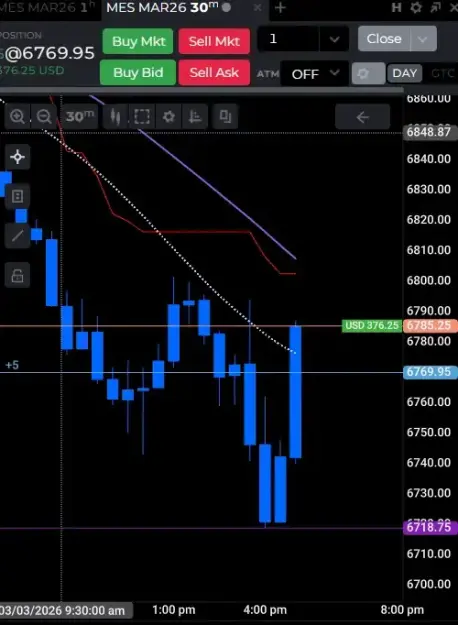Switch to the MES MAR26 1h tab

[x=48, y=8]
